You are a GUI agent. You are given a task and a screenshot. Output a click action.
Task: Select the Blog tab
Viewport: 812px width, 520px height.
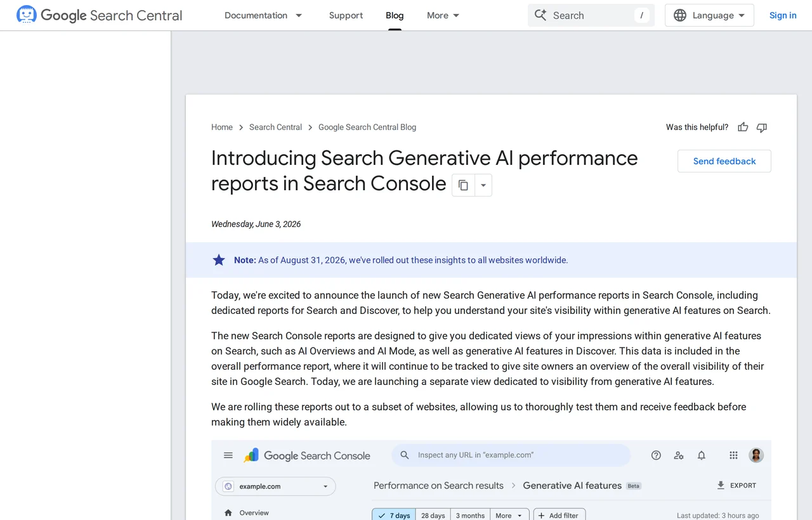point(395,15)
